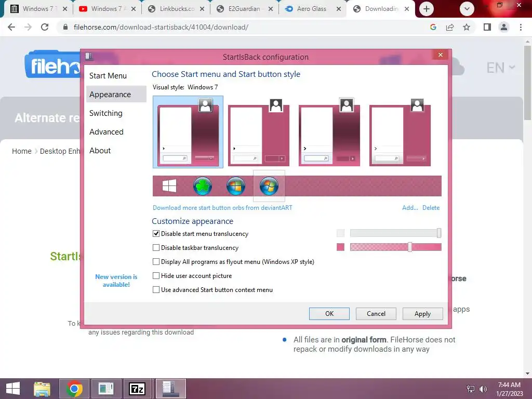The height and width of the screenshot is (399, 532).
Task: Click the start menu color swatch
Action: point(340,233)
